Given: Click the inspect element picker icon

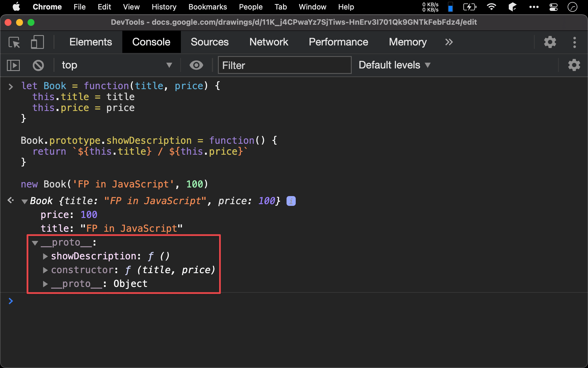Looking at the screenshot, I should tap(14, 42).
